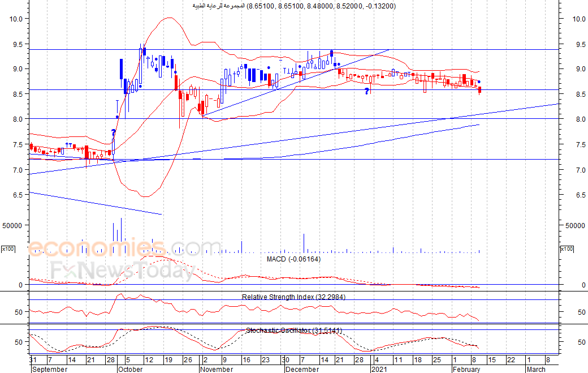Viewport: 588px width, 373px height.
Task: Click the chart title OHLC values text
Action: 322,6
